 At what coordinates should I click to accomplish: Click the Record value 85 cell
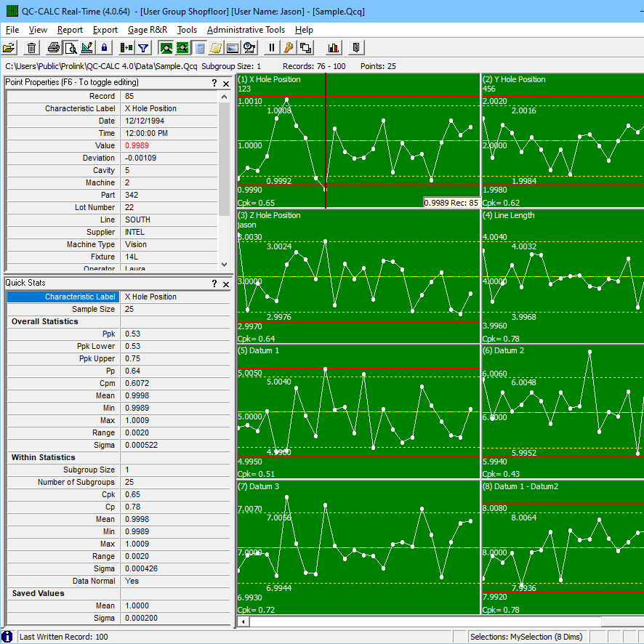click(169, 96)
